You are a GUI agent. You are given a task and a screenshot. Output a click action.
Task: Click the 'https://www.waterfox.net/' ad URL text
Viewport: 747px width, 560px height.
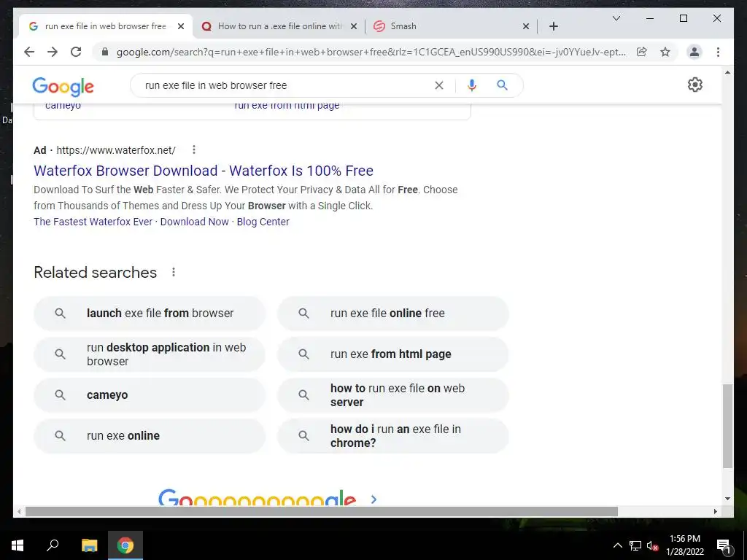pos(116,150)
